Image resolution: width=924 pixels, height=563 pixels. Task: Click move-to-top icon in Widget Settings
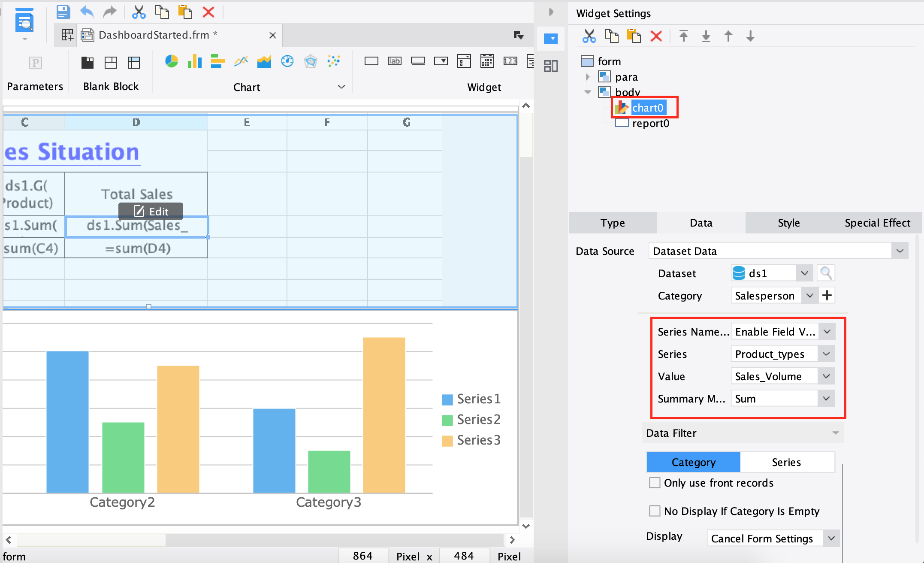coord(684,36)
